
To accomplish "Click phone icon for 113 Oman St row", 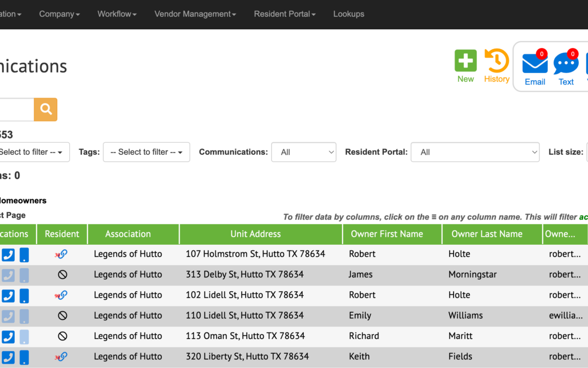I will click(8, 336).
